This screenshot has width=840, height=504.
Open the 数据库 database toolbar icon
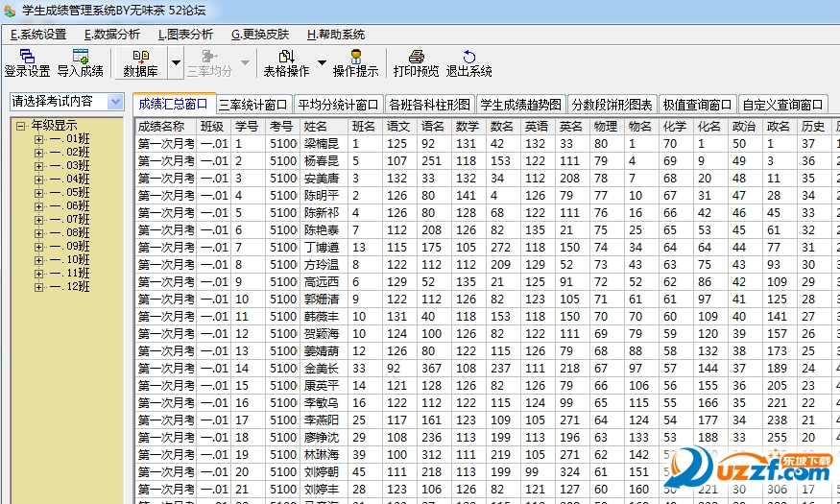pyautogui.click(x=140, y=63)
